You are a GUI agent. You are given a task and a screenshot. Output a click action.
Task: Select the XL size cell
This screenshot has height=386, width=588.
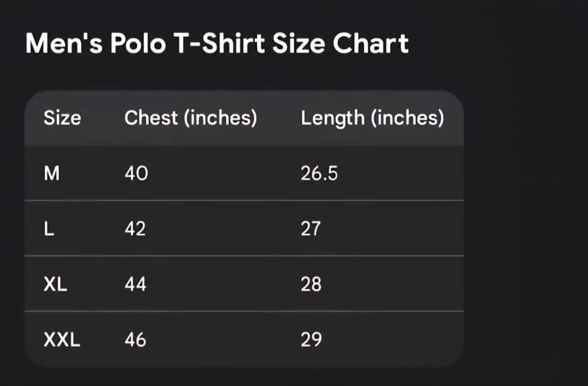[55, 284]
